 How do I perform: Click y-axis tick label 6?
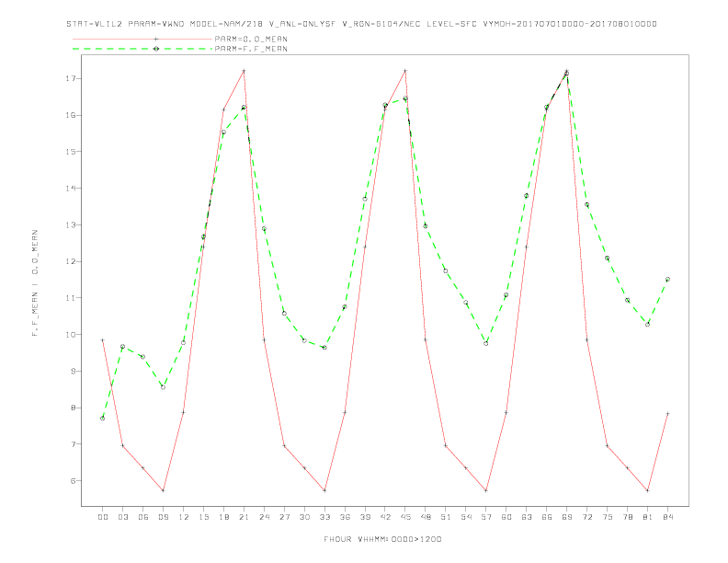tap(73, 481)
